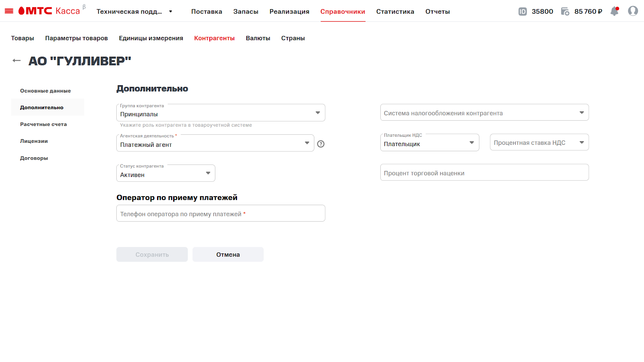
Task: Click the Сохранить button
Action: pos(152,255)
